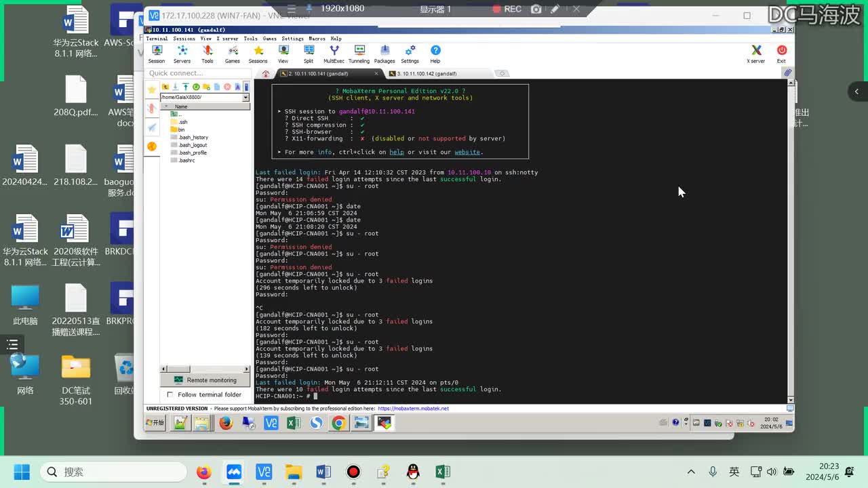868x488 pixels.
Task: Open the Terminal menu
Action: point(157,39)
